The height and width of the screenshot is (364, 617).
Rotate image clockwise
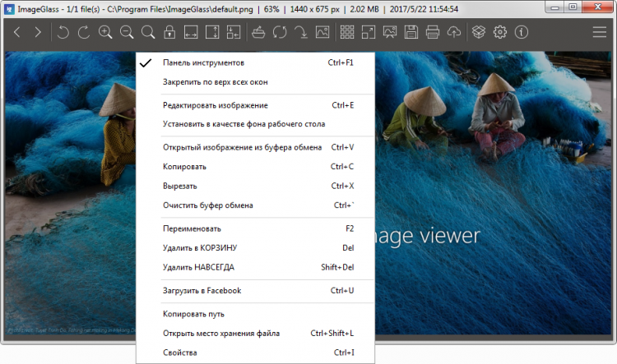[x=84, y=32]
